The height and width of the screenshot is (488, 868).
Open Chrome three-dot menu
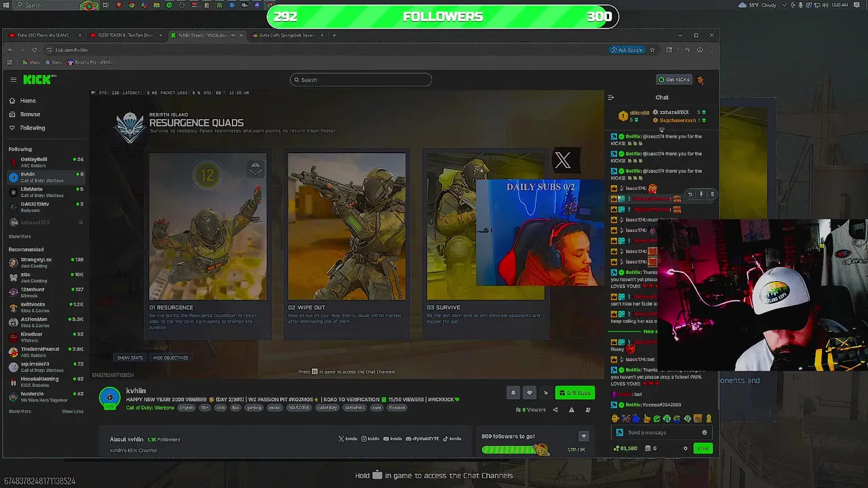tap(712, 49)
